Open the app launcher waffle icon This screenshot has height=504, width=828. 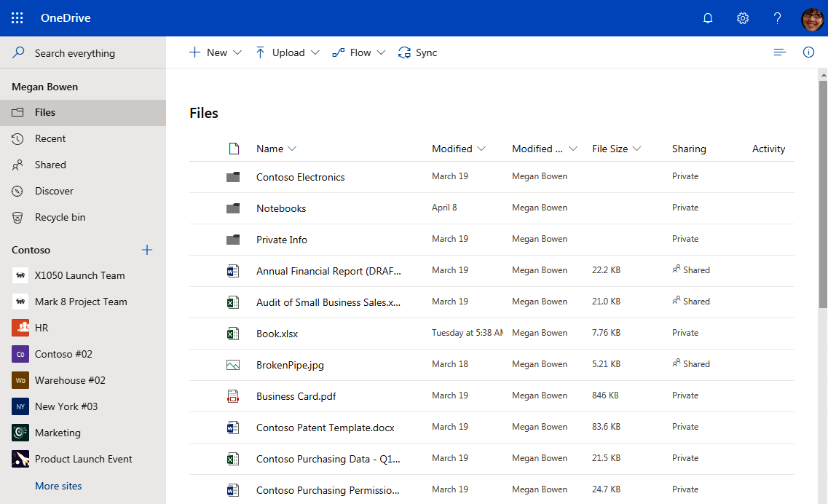[x=17, y=18]
